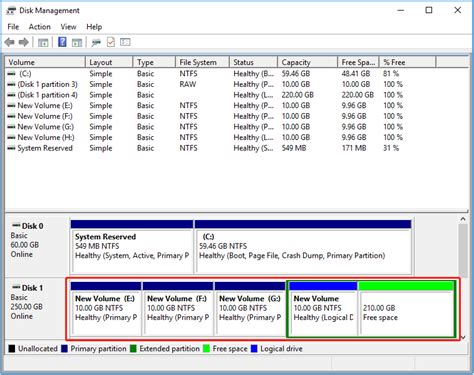474x375 pixels.
Task: Click the action pane toolbar icon after Help
Action: click(x=77, y=42)
